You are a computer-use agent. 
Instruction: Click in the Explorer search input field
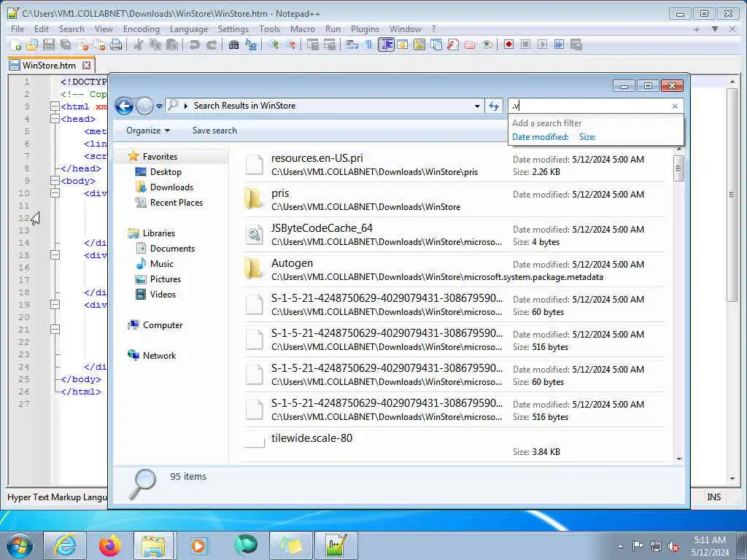coord(589,106)
